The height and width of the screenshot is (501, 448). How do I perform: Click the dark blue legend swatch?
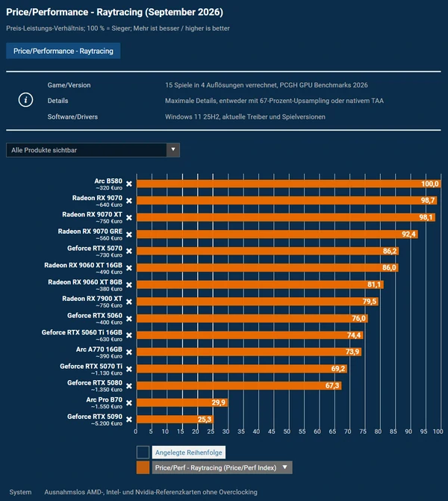(143, 452)
